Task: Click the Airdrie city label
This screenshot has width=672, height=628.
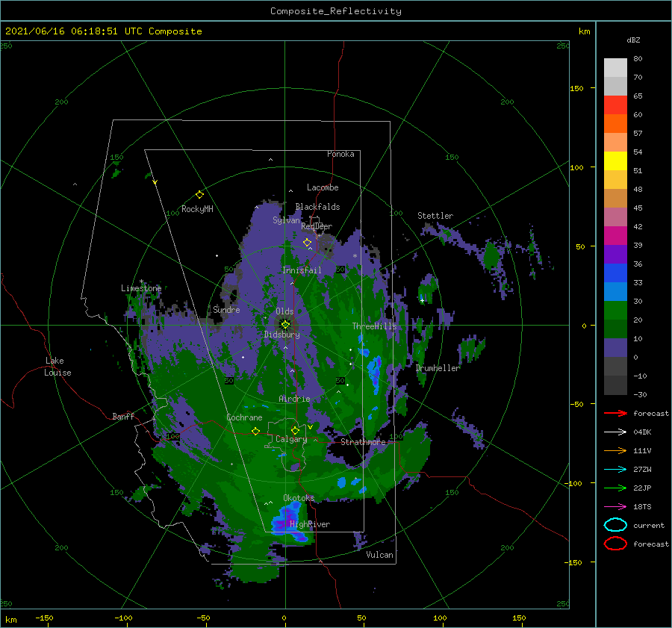Action: tap(294, 399)
